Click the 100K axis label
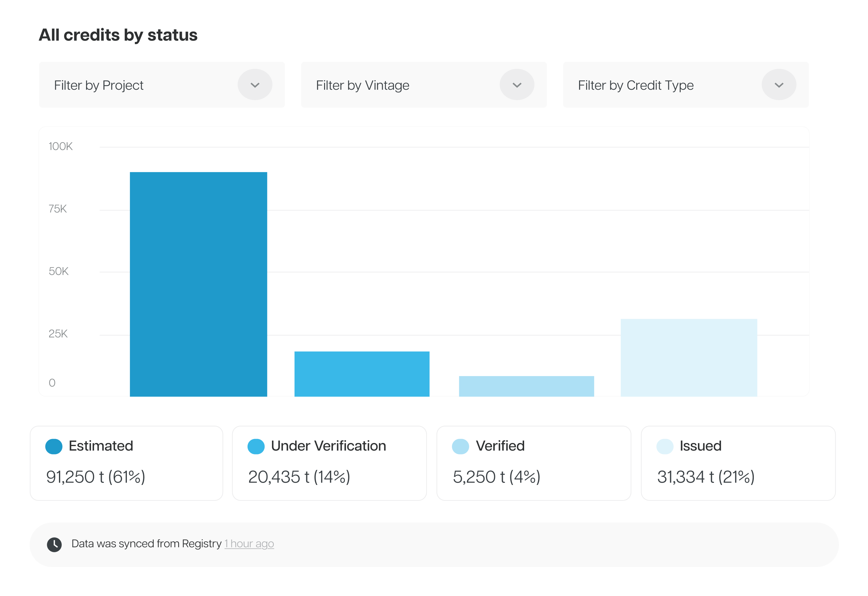The image size is (868, 596). (61, 146)
